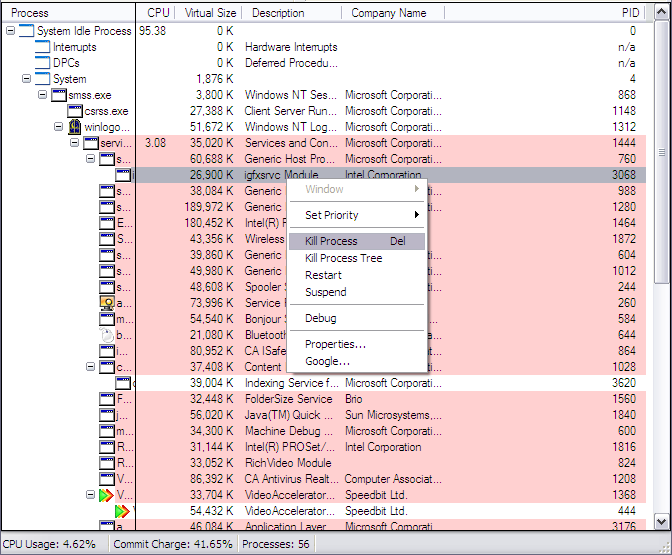Click the Bluetooth service mouse icon
The image size is (672, 555).
106,335
